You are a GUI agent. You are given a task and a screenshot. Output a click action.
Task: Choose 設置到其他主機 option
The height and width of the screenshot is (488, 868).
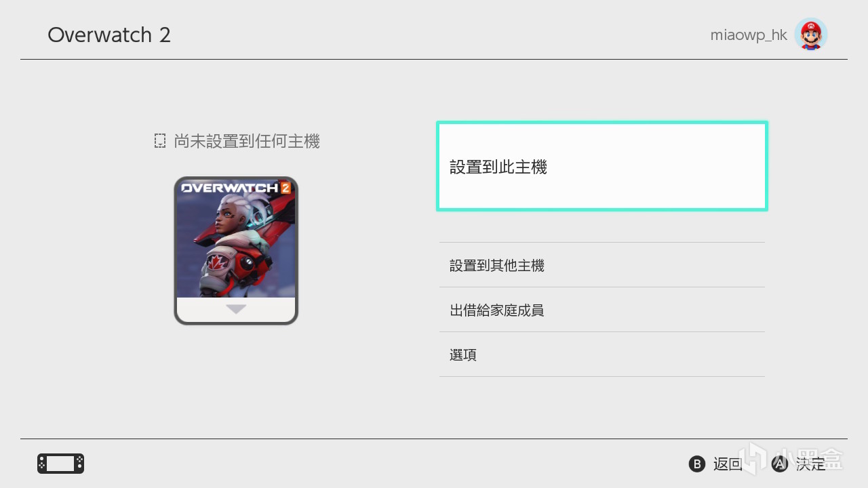click(602, 265)
